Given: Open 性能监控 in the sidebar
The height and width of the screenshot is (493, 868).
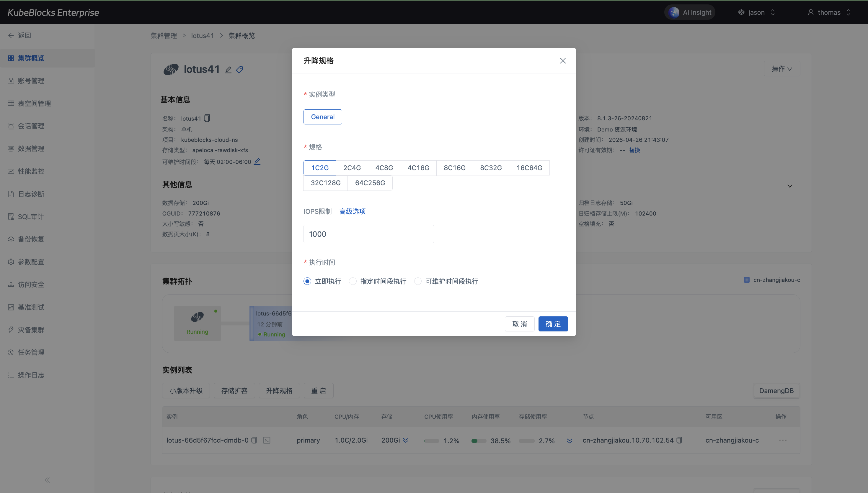Looking at the screenshot, I should click(x=31, y=171).
